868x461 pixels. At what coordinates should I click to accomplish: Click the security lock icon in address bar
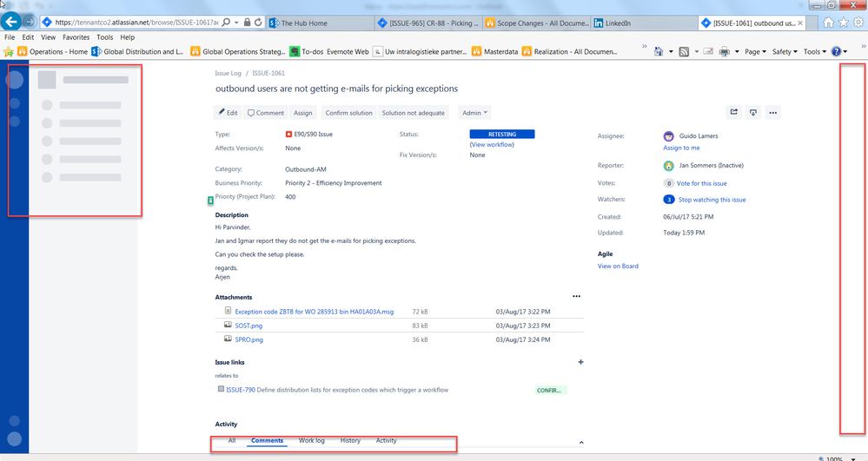(x=247, y=22)
